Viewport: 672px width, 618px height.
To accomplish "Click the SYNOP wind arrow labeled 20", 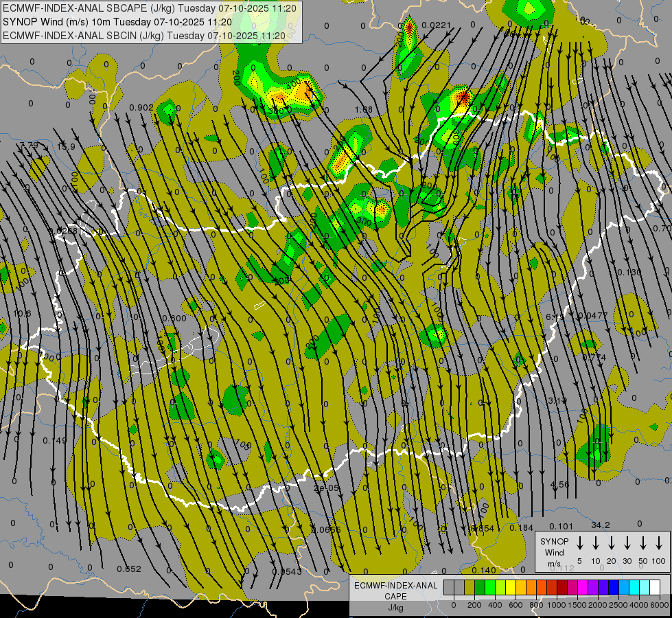I will click(611, 542).
